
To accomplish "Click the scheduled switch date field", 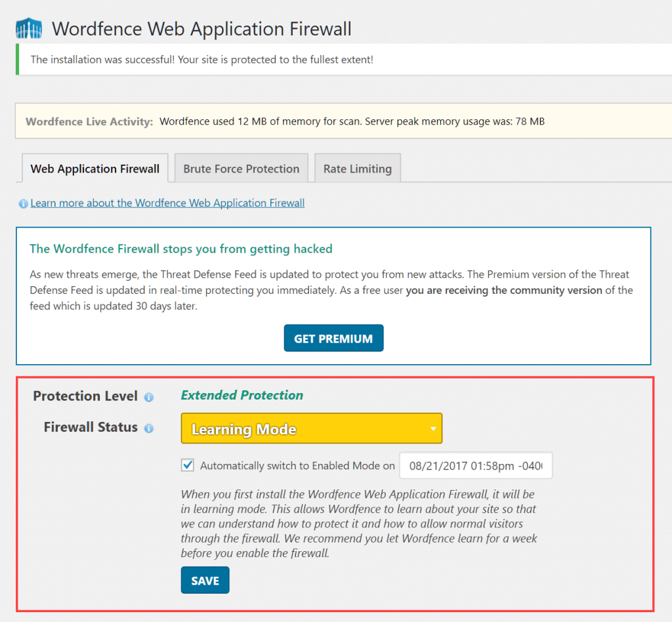I will point(476,465).
